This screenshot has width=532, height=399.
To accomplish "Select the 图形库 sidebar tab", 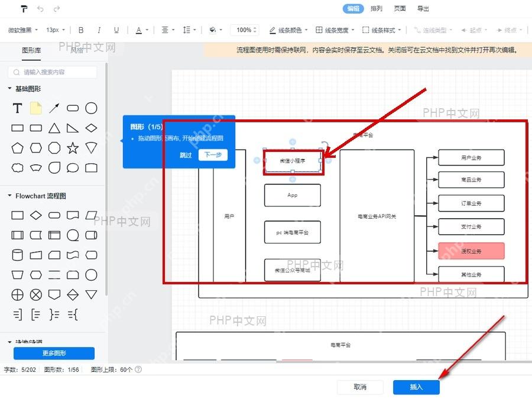I will pyautogui.click(x=31, y=51).
